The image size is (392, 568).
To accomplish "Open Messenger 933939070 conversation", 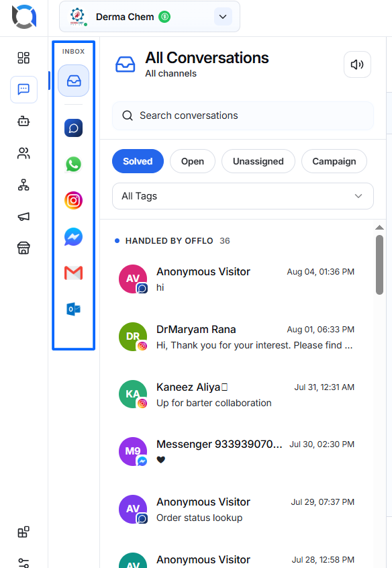I will pyautogui.click(x=236, y=452).
